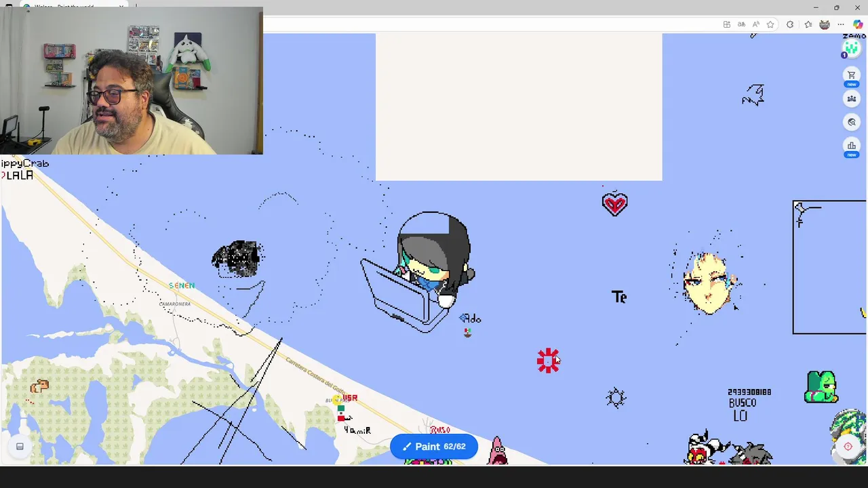Open the browser favorites list
Viewport: 868px width, 488px height.
tap(808, 25)
